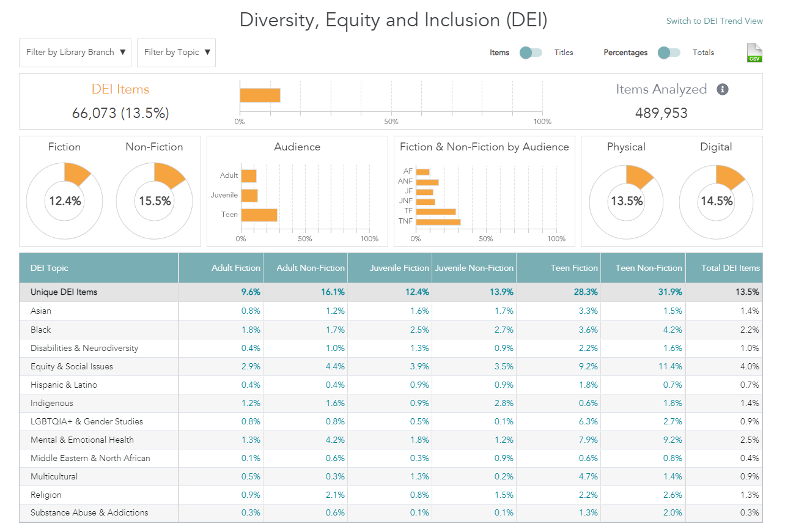Toggle the Percentages/Totals switch
The image size is (785, 532).
[669, 53]
